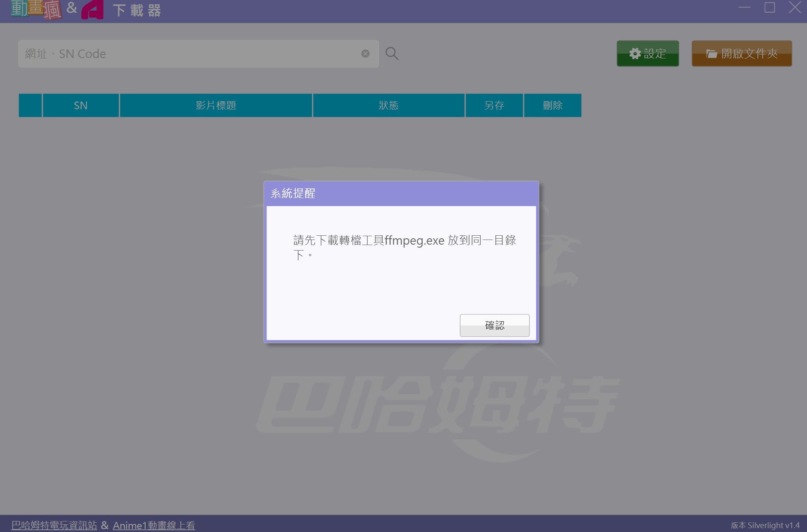The image size is (807, 532).
Task: Select the SN column header
Action: [80, 105]
